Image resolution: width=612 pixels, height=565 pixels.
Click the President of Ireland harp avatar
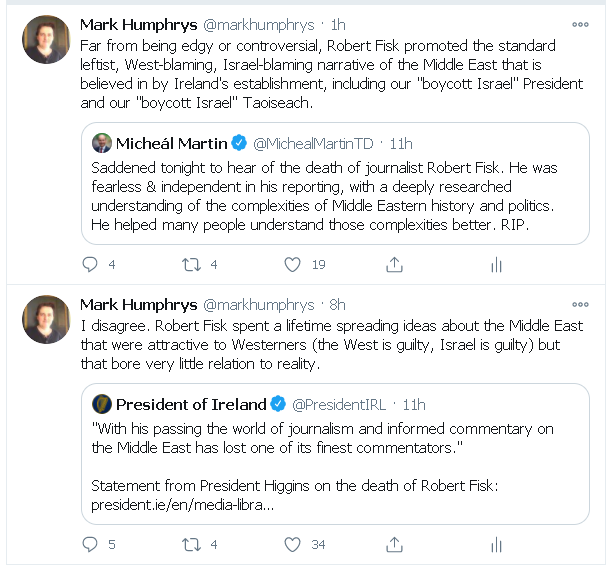101,404
